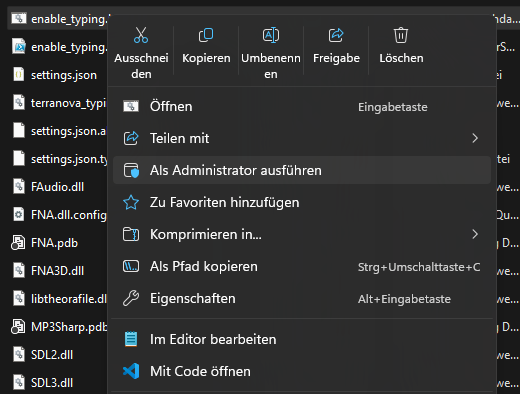Click the Freigabe share icon
This screenshot has width=520, height=394.
point(336,35)
